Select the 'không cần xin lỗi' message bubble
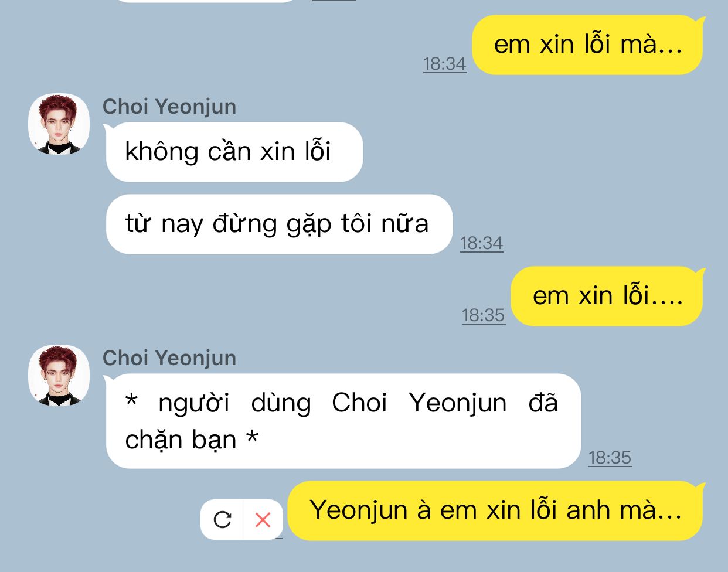This screenshot has height=572, width=728. [234, 152]
